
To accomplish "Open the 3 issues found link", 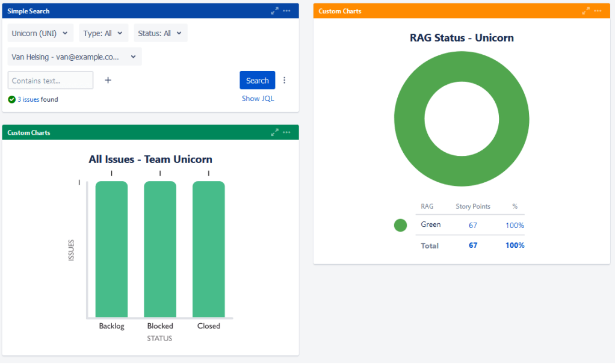I will point(28,100).
